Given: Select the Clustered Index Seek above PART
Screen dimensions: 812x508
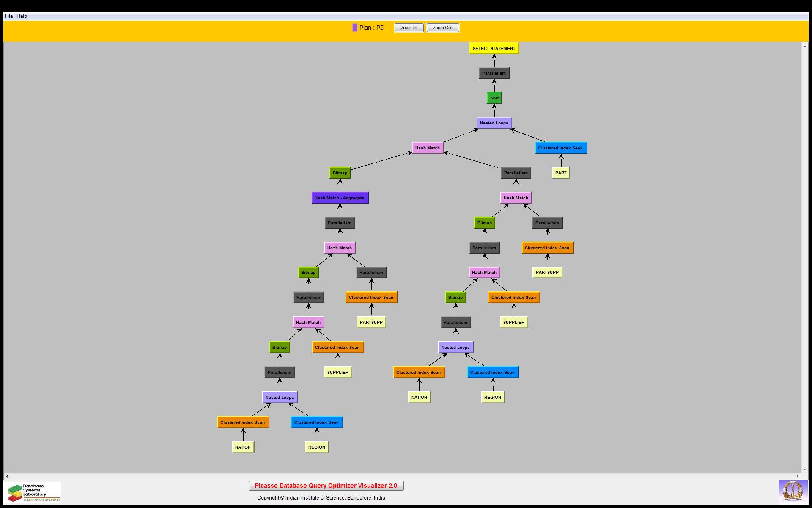Looking at the screenshot, I should [x=560, y=148].
